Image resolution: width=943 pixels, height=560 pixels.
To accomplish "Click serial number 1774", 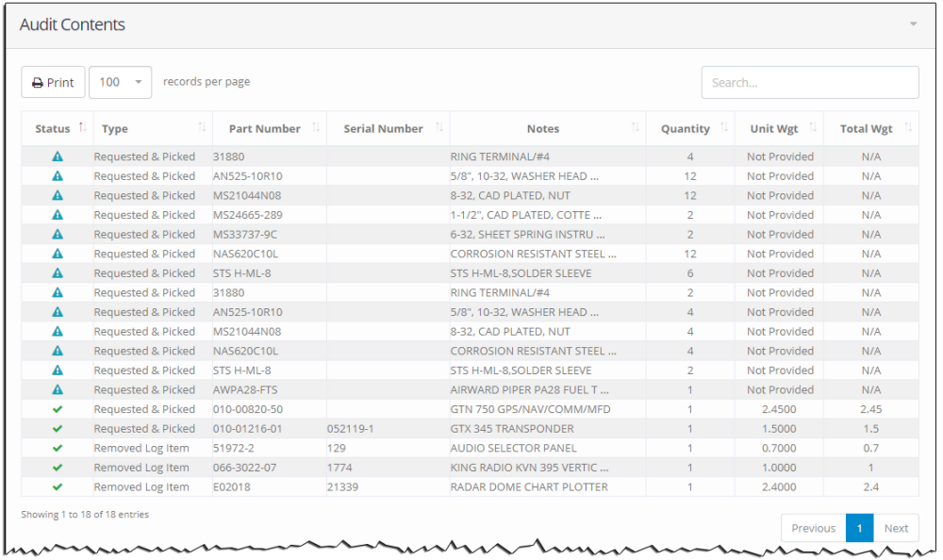I will 339,468.
